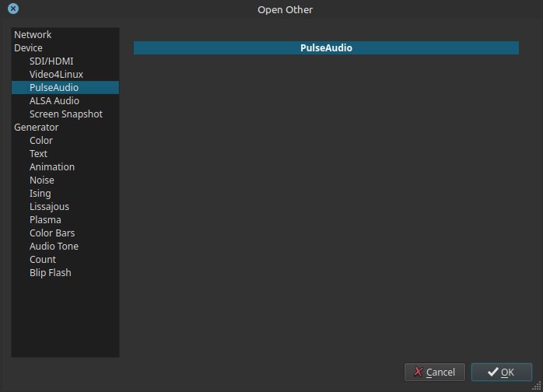The image size is (543, 392).
Task: Select the Generator category heading
Action: [x=36, y=128]
